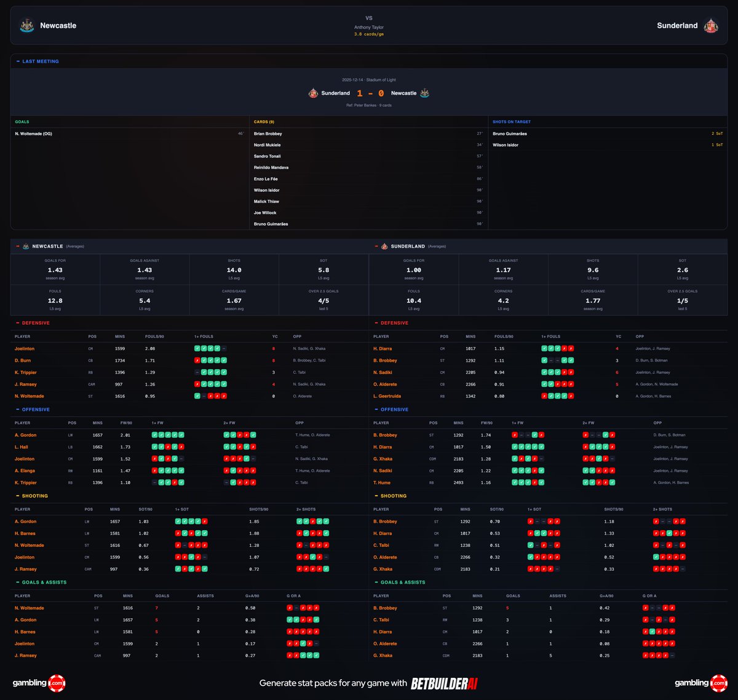
Task: Click C. Talbi in Sunderland's Shooting table
Action: point(381,545)
